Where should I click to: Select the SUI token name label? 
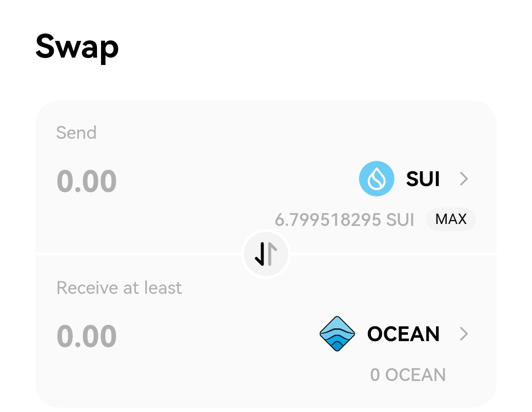click(x=423, y=179)
